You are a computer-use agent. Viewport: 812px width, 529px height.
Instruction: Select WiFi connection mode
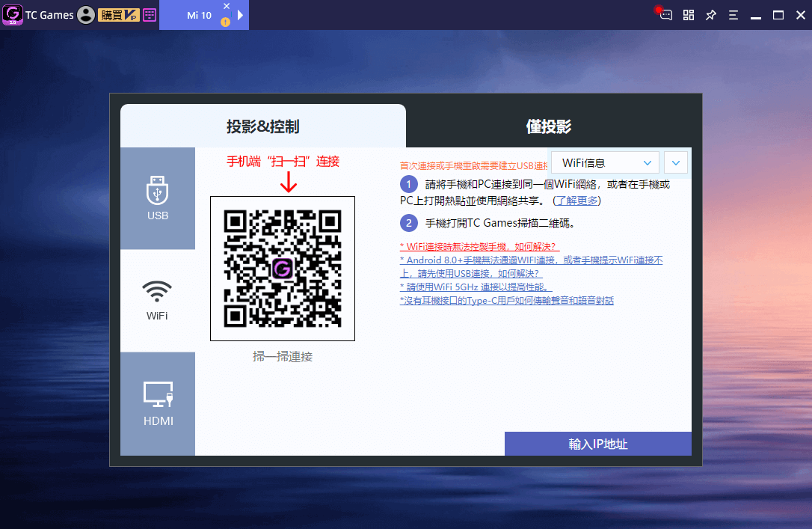pyautogui.click(x=158, y=301)
